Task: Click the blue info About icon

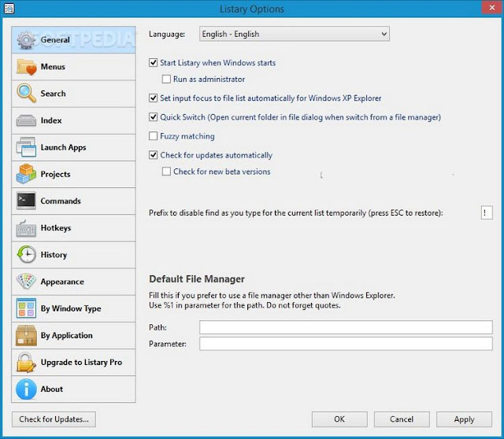Action: coord(26,389)
